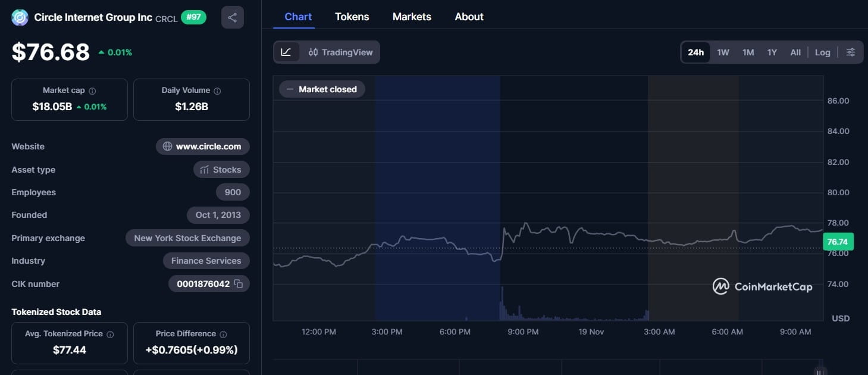Viewport: 868px width, 375px height.
Task: Click the #97 rank badge
Action: pyautogui.click(x=193, y=17)
